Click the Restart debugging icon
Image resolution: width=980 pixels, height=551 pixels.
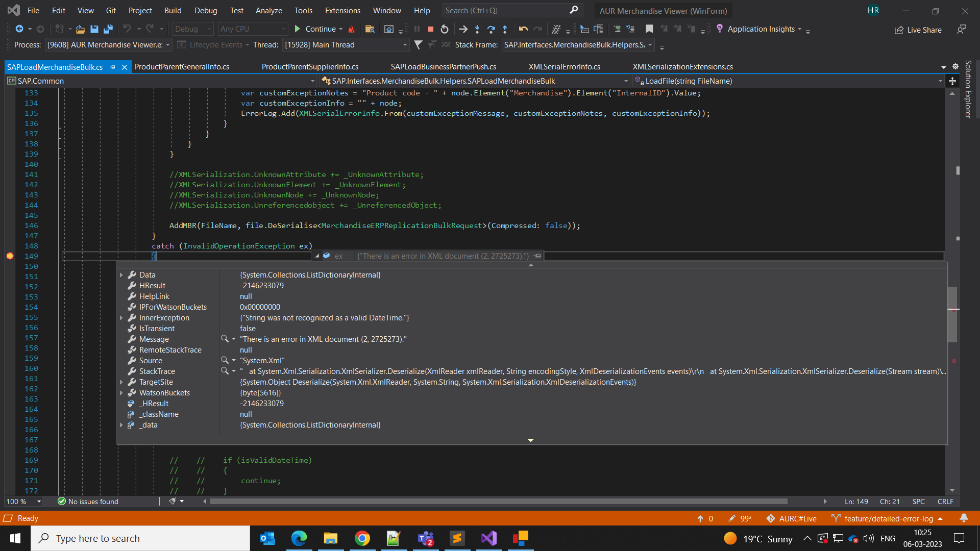(445, 29)
